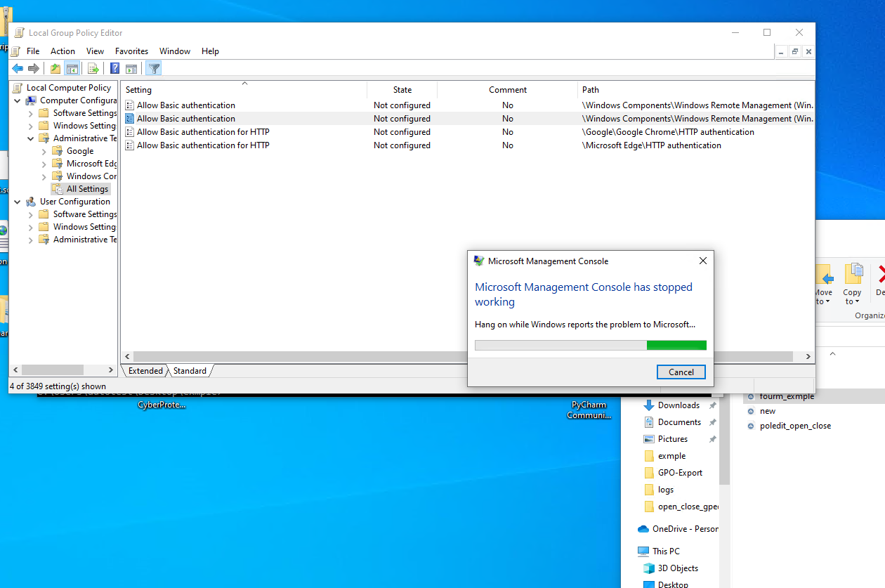Toggle the Show/Hide Console Tree icon
The width and height of the screenshot is (885, 588).
point(72,68)
